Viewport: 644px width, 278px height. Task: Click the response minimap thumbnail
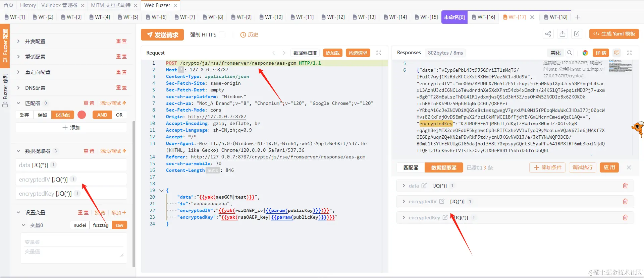point(620,66)
